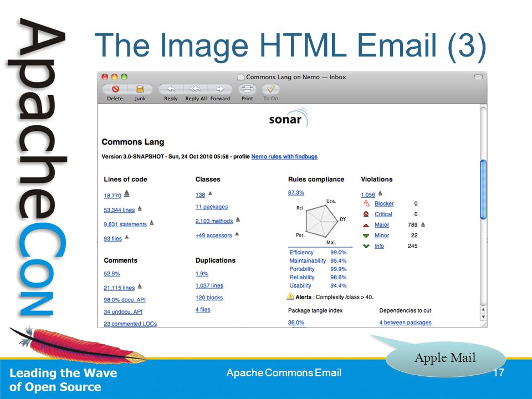The height and width of the screenshot is (399, 532).
Task: Click the Minor green arrow icon
Action: click(366, 236)
